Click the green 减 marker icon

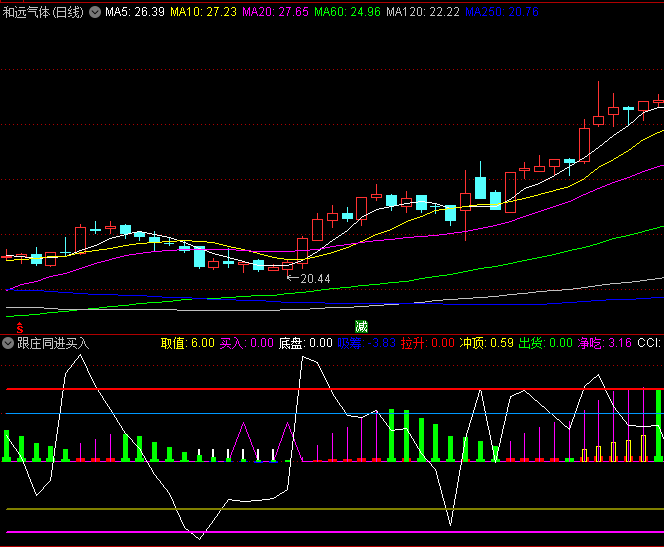361,327
